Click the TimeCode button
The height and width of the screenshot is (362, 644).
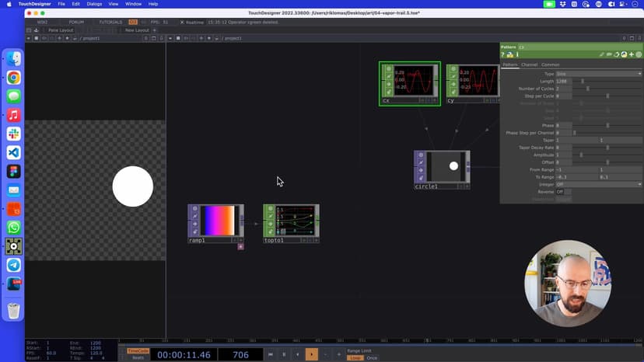point(138,351)
